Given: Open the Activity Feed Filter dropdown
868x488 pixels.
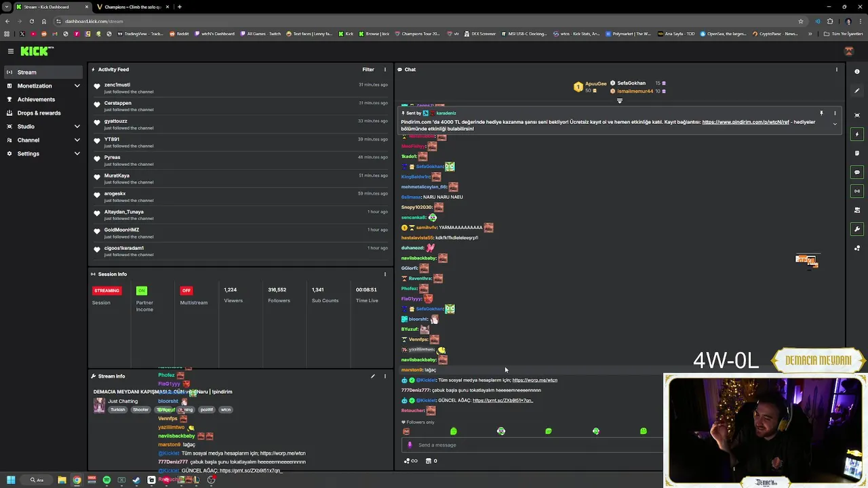Looking at the screenshot, I should pos(368,69).
